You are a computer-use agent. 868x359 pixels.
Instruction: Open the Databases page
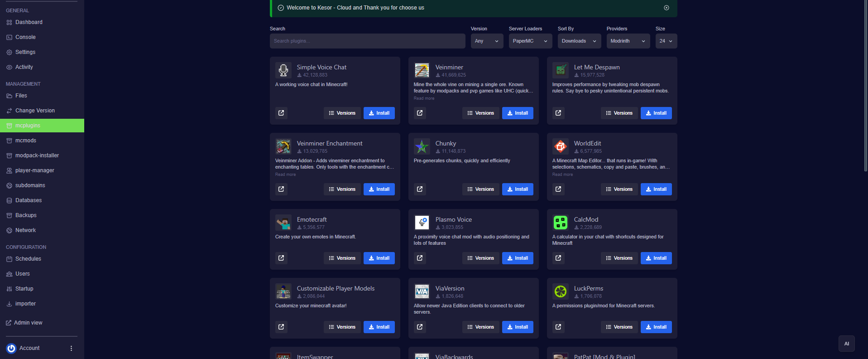point(42,200)
